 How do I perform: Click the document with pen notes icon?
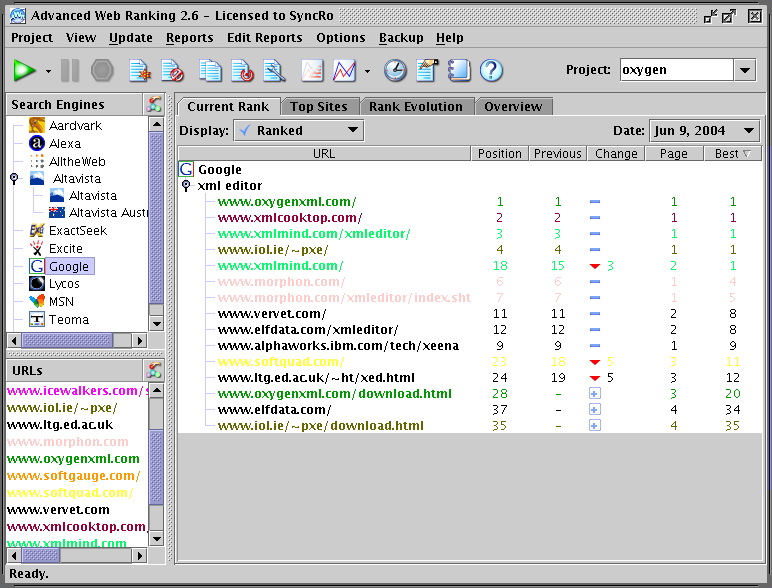pos(427,71)
